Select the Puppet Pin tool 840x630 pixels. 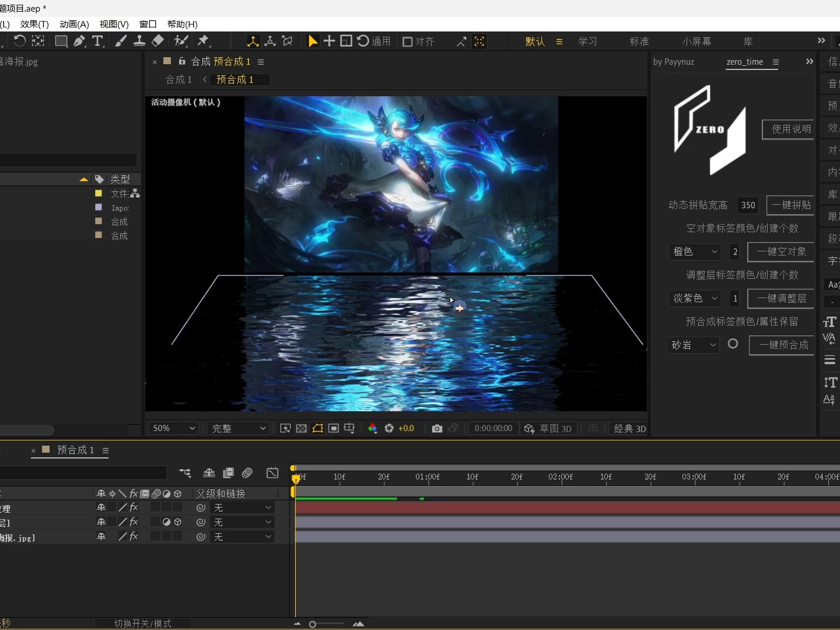[x=203, y=41]
